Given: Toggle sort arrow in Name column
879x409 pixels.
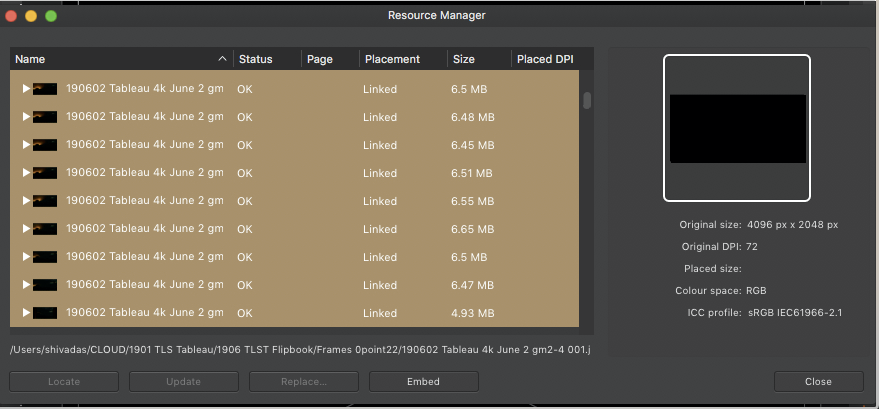Looking at the screenshot, I should click(223, 59).
